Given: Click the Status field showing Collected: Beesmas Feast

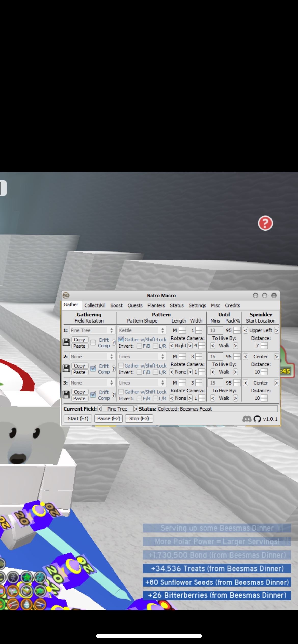Looking at the screenshot, I should [x=218, y=409].
